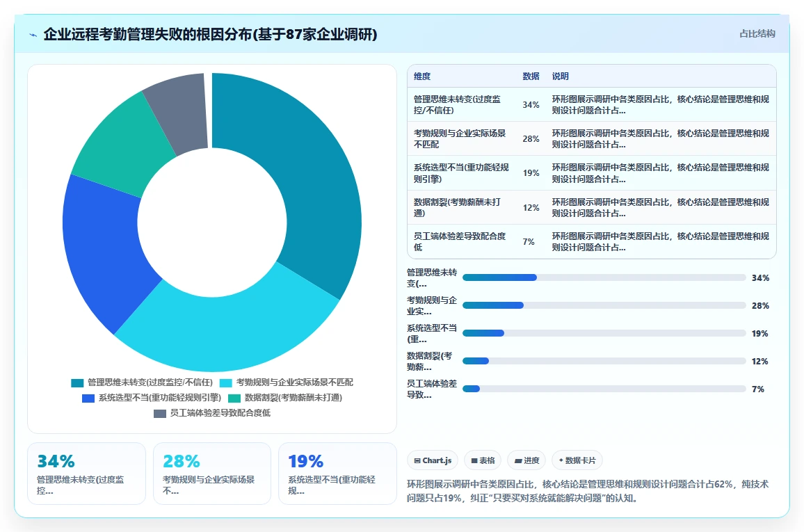The image size is (804, 532).
Task: Click the description cell in the 34% row
Action: (661, 104)
